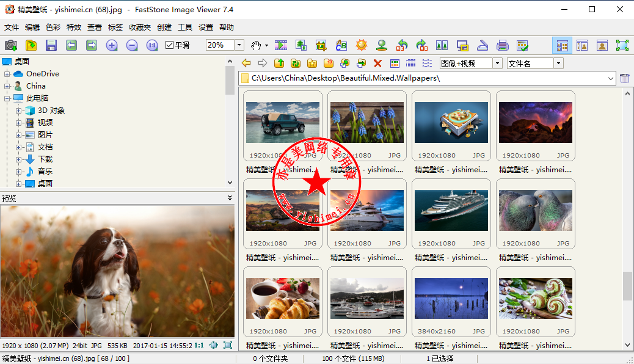Open the resize/resample tool with trees icon

[x=301, y=45]
